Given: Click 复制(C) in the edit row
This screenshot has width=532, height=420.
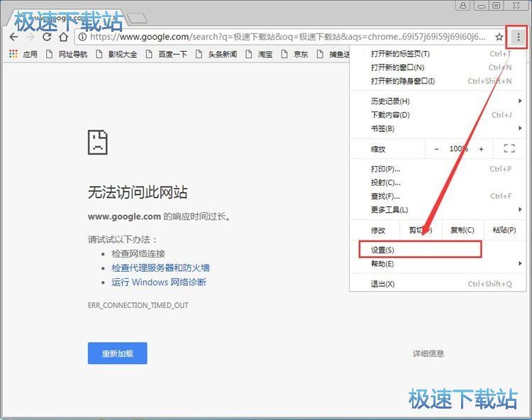Looking at the screenshot, I should point(462,230).
